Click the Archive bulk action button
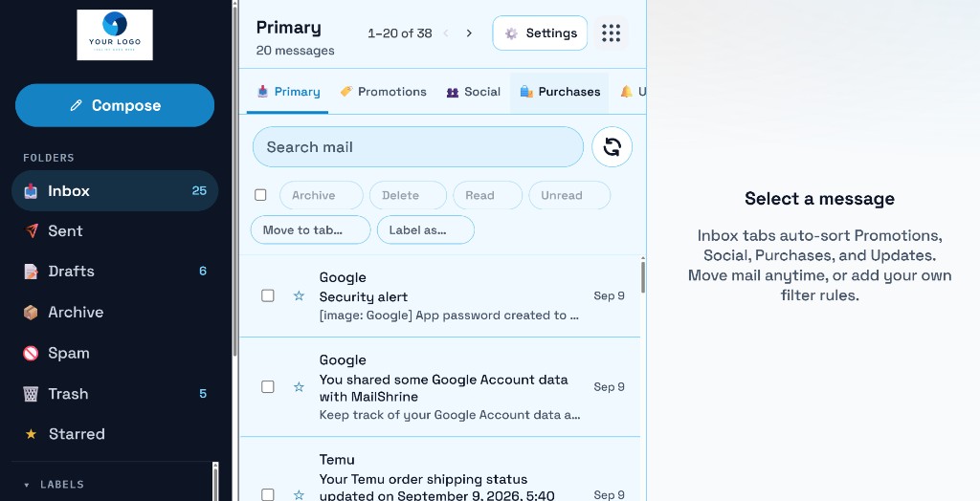 click(322, 196)
